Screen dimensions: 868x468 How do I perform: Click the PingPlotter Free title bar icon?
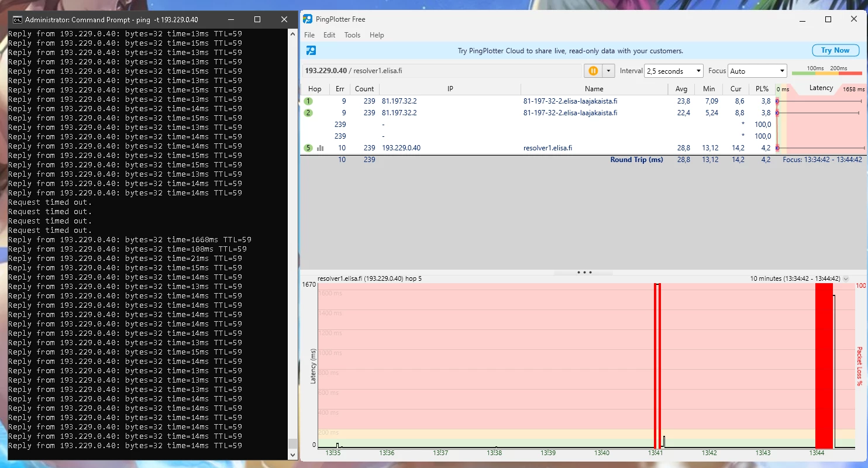coord(308,19)
